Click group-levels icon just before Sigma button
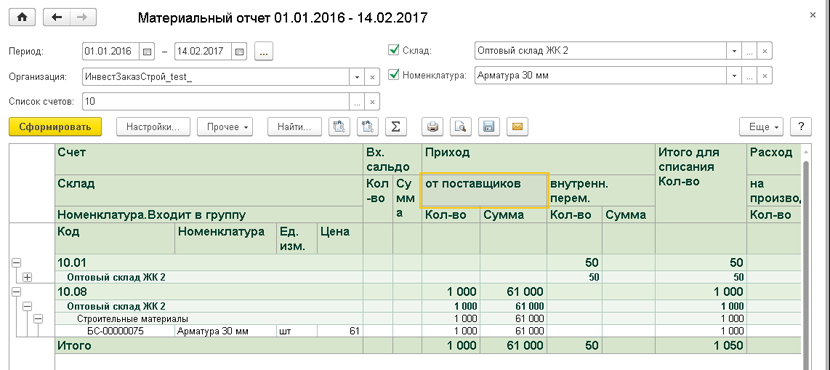The width and height of the screenshot is (830, 370). [367, 127]
